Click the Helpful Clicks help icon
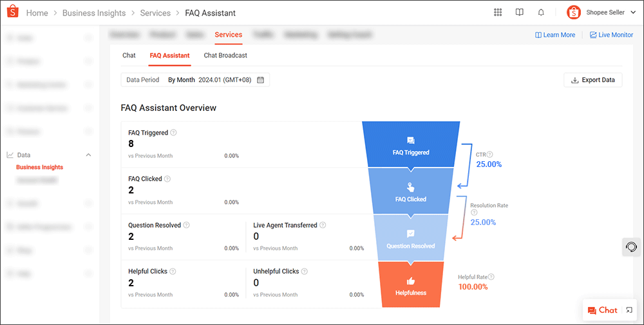 point(173,271)
